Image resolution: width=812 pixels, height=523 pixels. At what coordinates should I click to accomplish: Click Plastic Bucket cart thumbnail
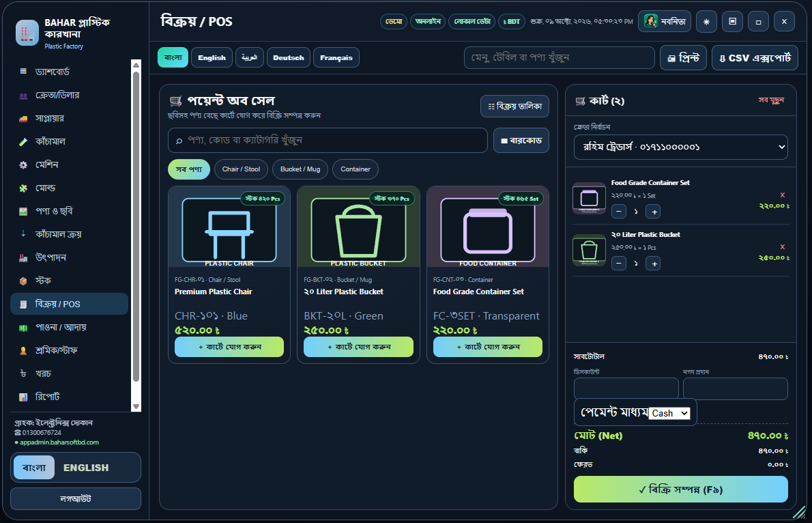[x=589, y=250]
